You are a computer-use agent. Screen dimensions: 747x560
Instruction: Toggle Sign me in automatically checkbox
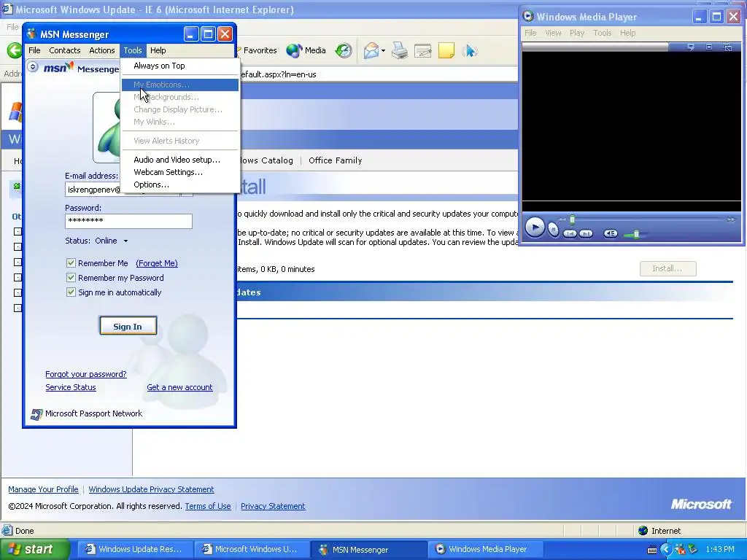click(x=71, y=292)
